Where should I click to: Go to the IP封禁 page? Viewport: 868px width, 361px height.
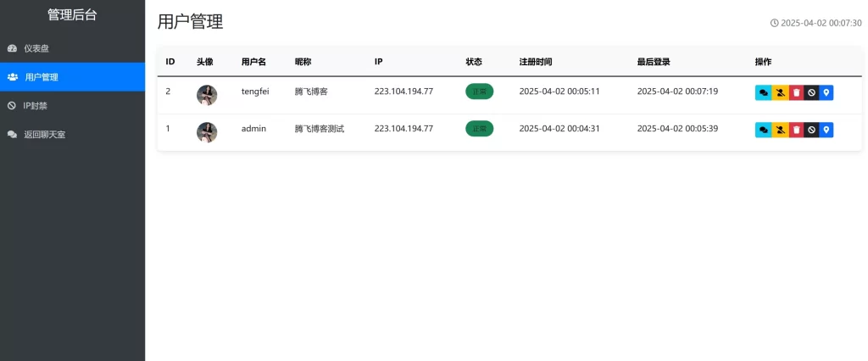pyautogui.click(x=73, y=106)
